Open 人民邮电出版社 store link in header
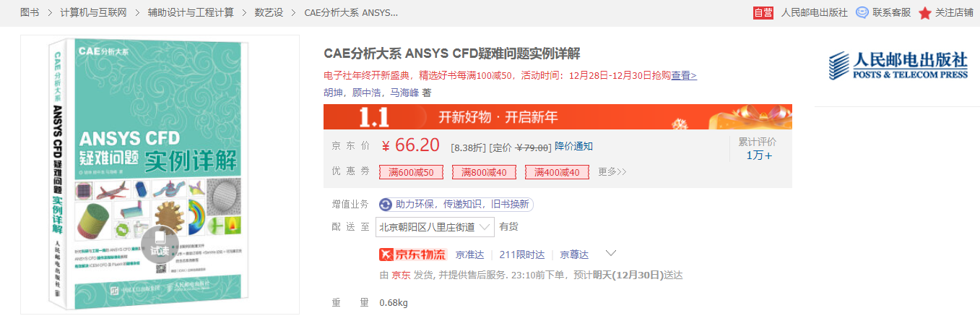 pyautogui.click(x=815, y=13)
